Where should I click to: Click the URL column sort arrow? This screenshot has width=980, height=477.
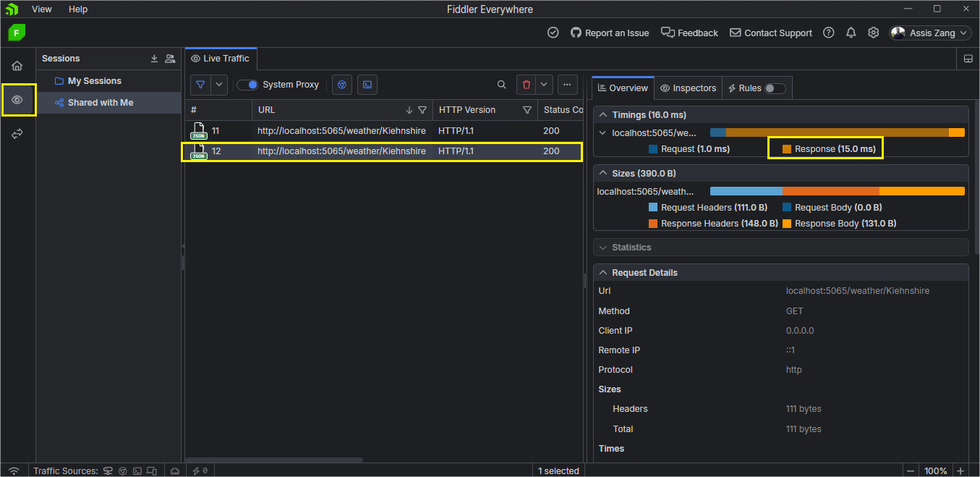click(409, 110)
